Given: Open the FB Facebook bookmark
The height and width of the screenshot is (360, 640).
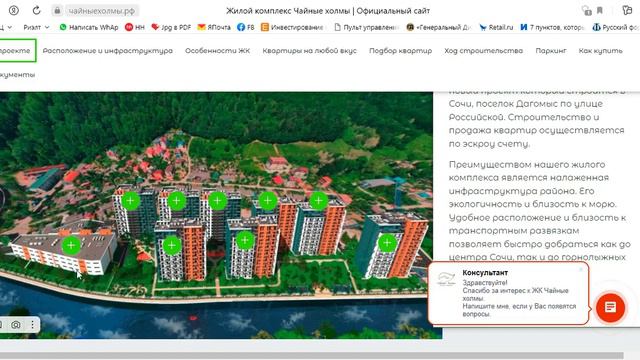Looking at the screenshot, I should tap(245, 27).
